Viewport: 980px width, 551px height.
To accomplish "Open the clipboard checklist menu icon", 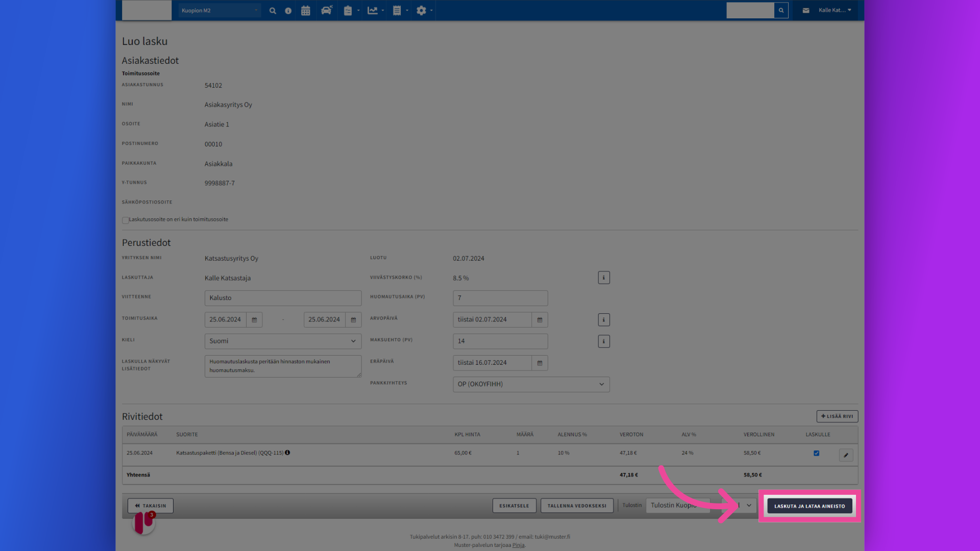I will tap(351, 10).
